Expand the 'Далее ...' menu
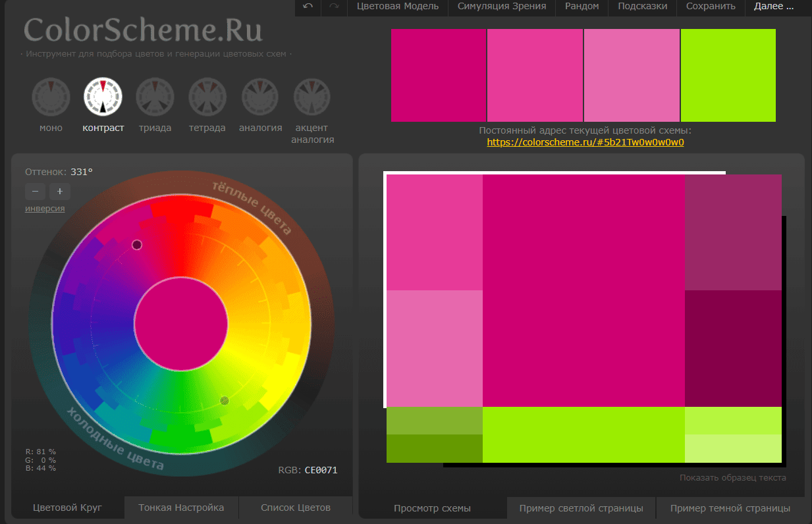 (774, 7)
